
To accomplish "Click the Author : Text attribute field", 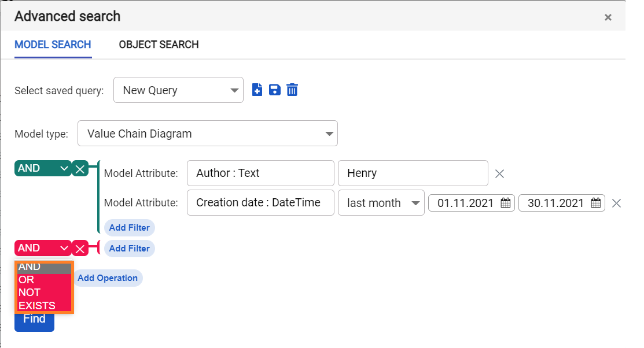I will [x=260, y=173].
